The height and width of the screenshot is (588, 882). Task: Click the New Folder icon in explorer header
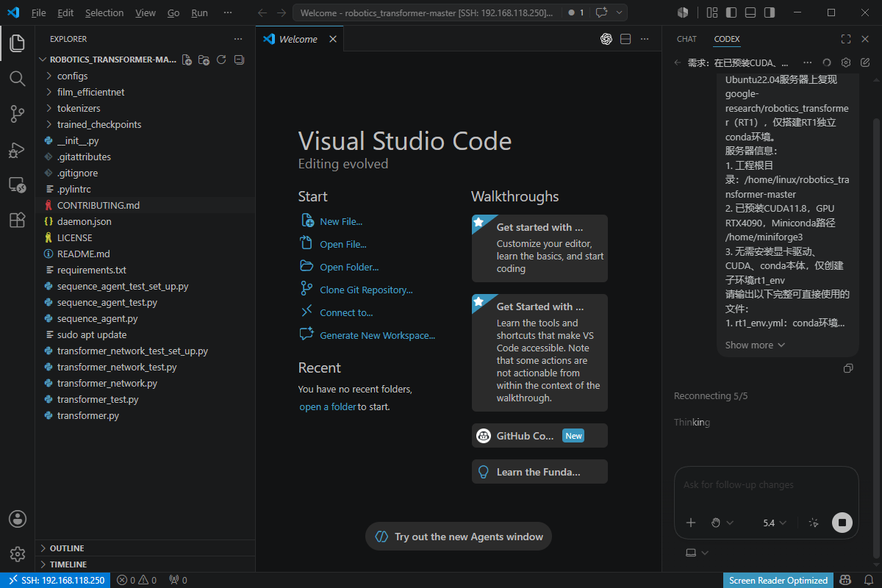point(204,60)
